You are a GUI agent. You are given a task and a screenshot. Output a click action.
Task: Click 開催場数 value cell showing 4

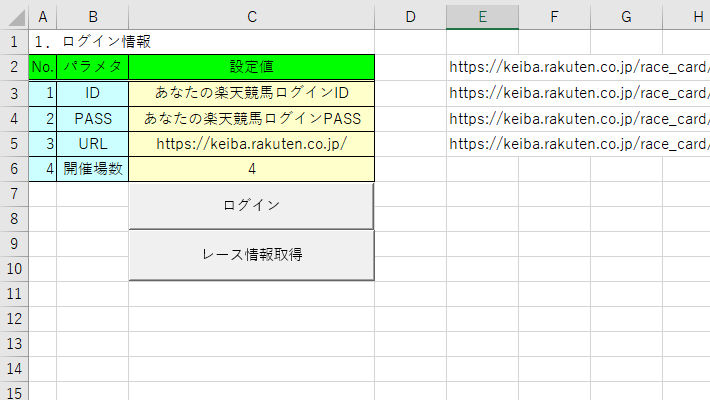pos(252,169)
